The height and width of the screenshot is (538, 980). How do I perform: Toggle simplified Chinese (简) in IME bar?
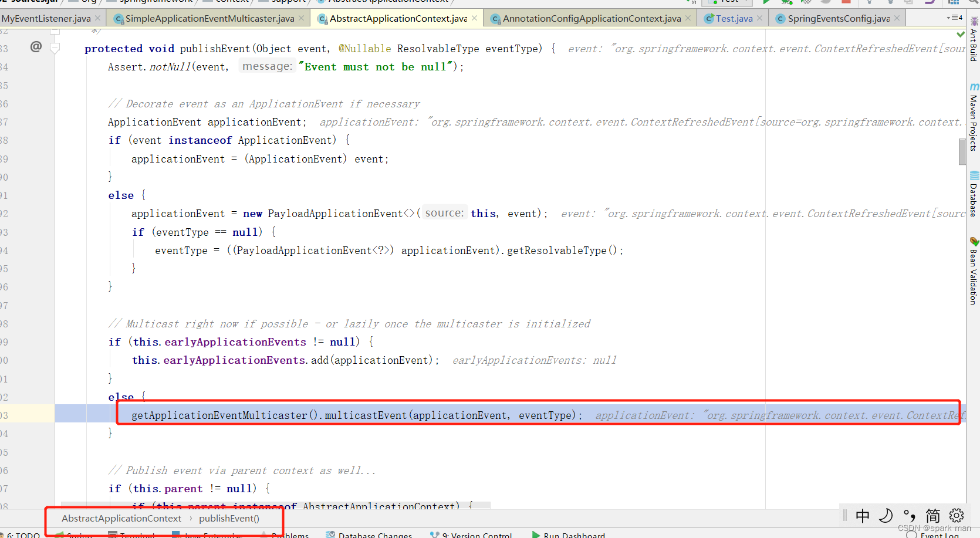tap(932, 516)
